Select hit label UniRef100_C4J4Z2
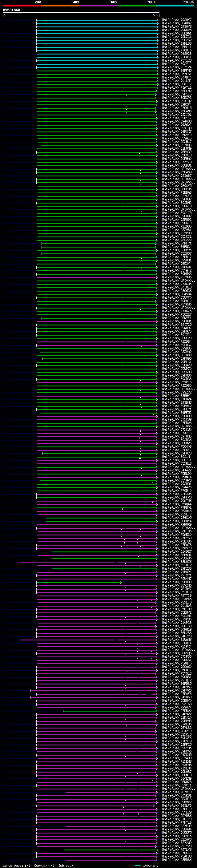Image resolution: width=197 pixels, height=868 pixels. (176, 470)
